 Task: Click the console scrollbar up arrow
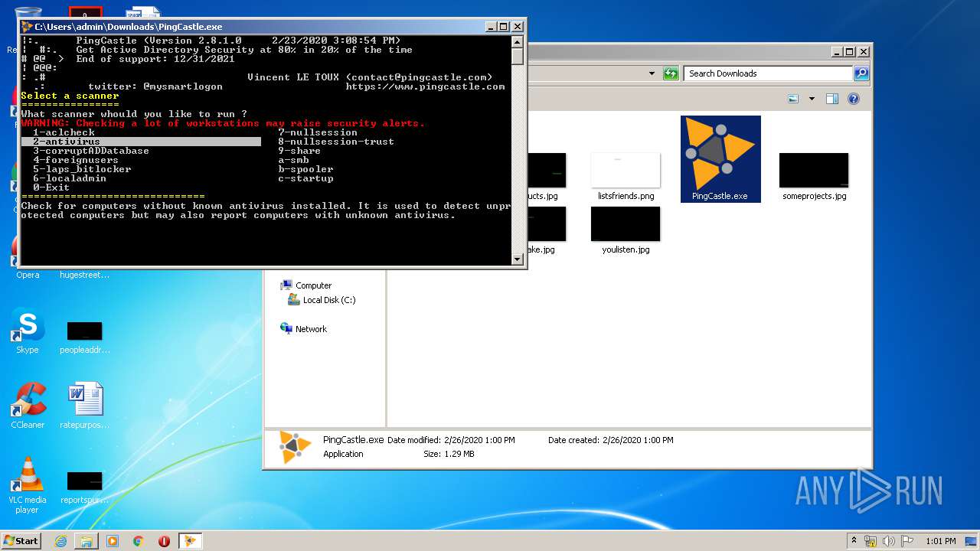[x=518, y=42]
